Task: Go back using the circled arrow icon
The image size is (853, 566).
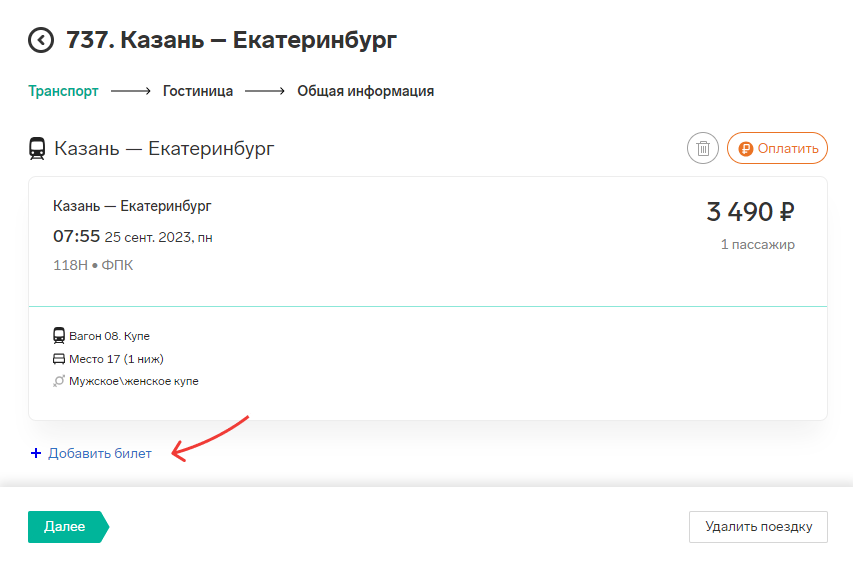Action: pyautogui.click(x=41, y=40)
